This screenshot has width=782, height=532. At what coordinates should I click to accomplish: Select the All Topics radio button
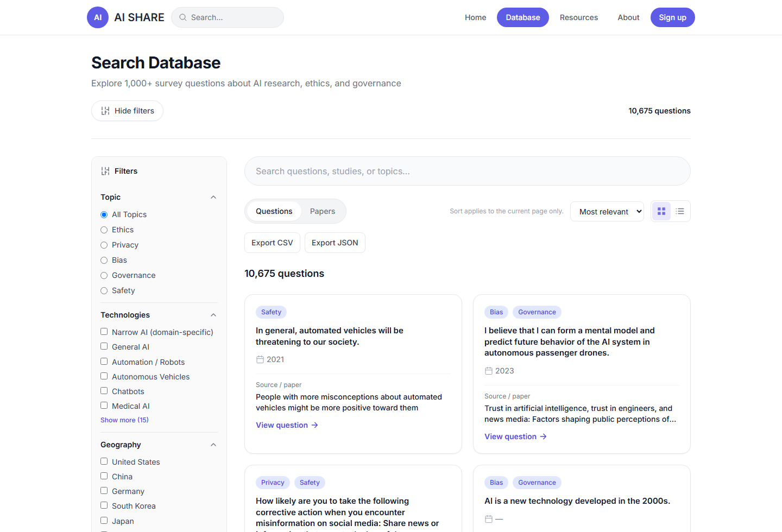pyautogui.click(x=104, y=214)
